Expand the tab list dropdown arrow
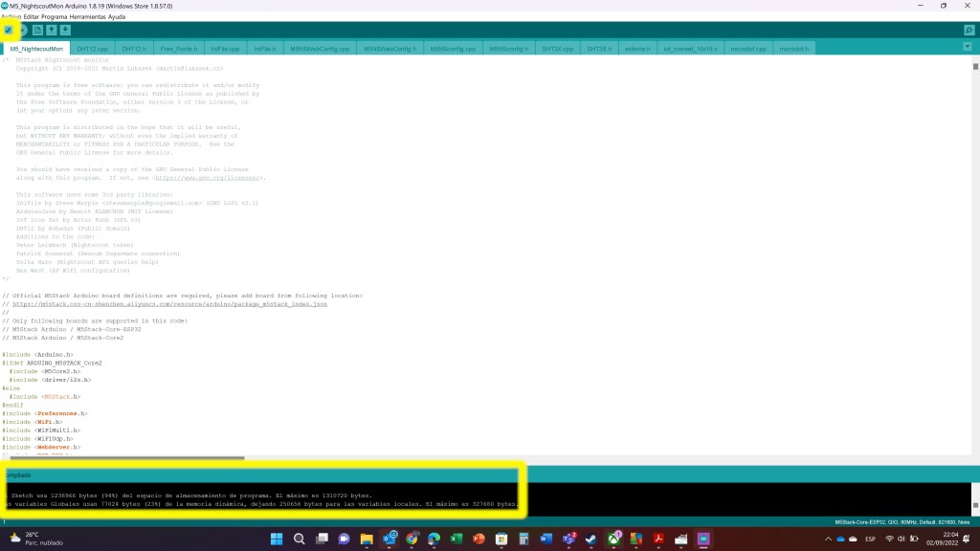This screenshot has width=980, height=551. click(x=969, y=48)
